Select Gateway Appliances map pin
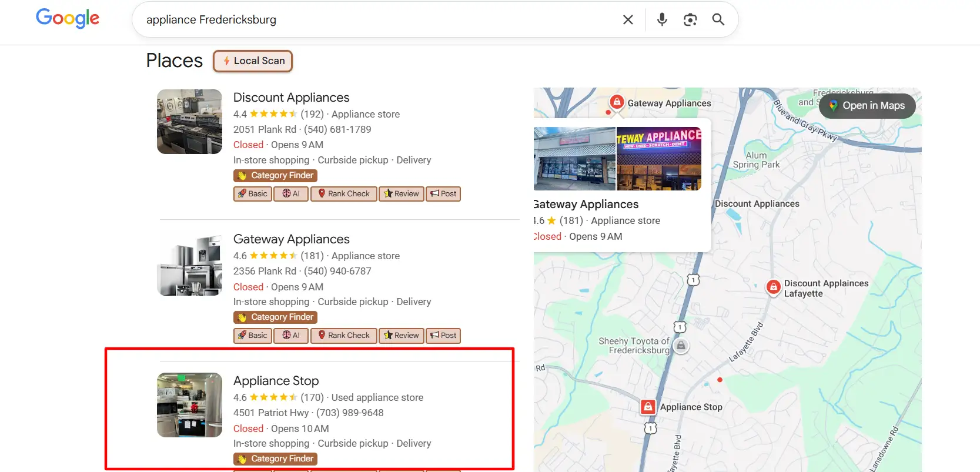 coord(616,102)
